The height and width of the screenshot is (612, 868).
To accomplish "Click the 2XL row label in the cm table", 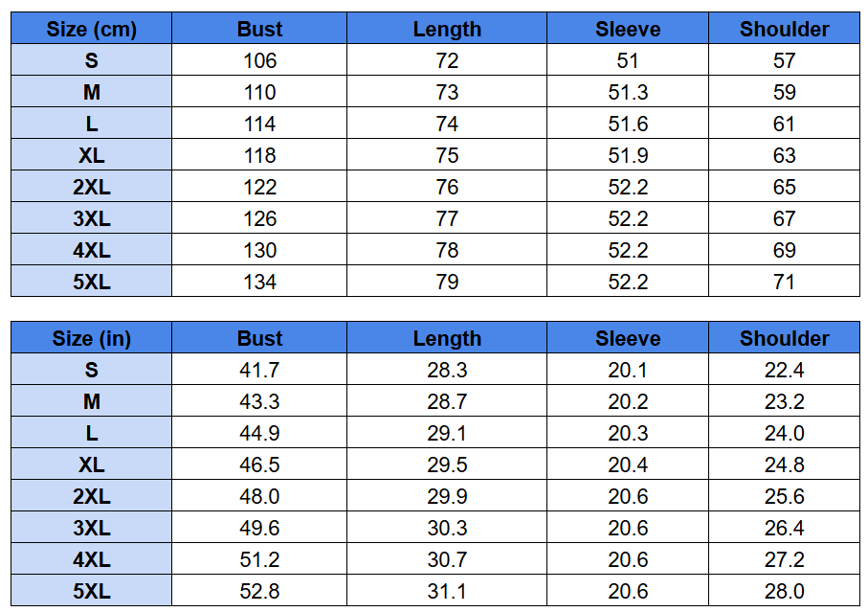I will (x=92, y=187).
